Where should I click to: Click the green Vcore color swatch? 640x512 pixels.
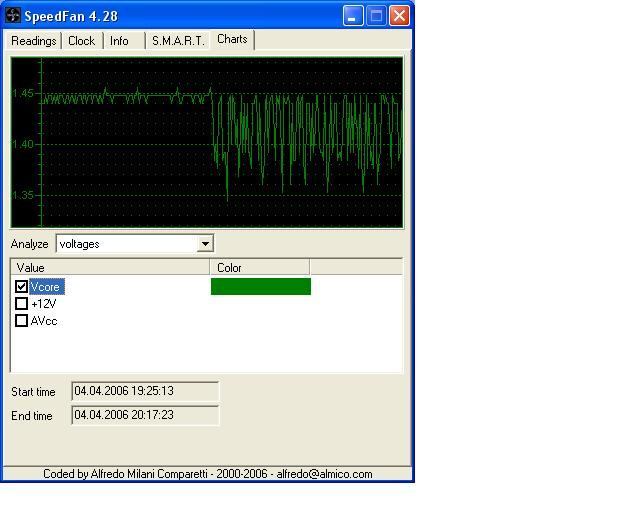[261, 286]
